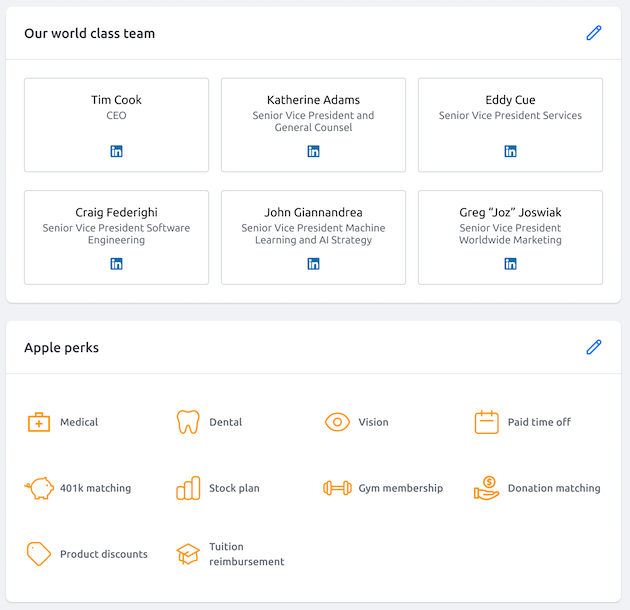Click the Product discounts tag icon
Viewport: 630px width, 610px height.
(39, 554)
